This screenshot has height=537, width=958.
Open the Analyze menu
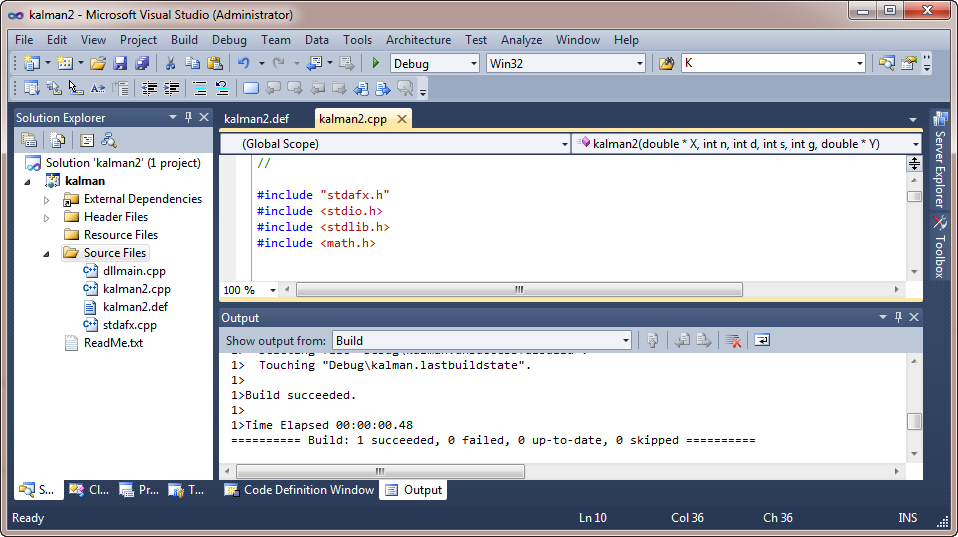coord(521,40)
